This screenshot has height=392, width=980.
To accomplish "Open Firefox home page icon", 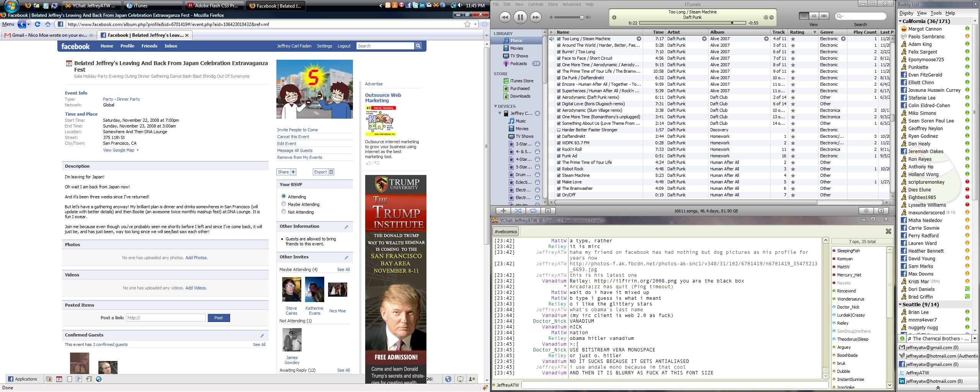I will [x=48, y=24].
